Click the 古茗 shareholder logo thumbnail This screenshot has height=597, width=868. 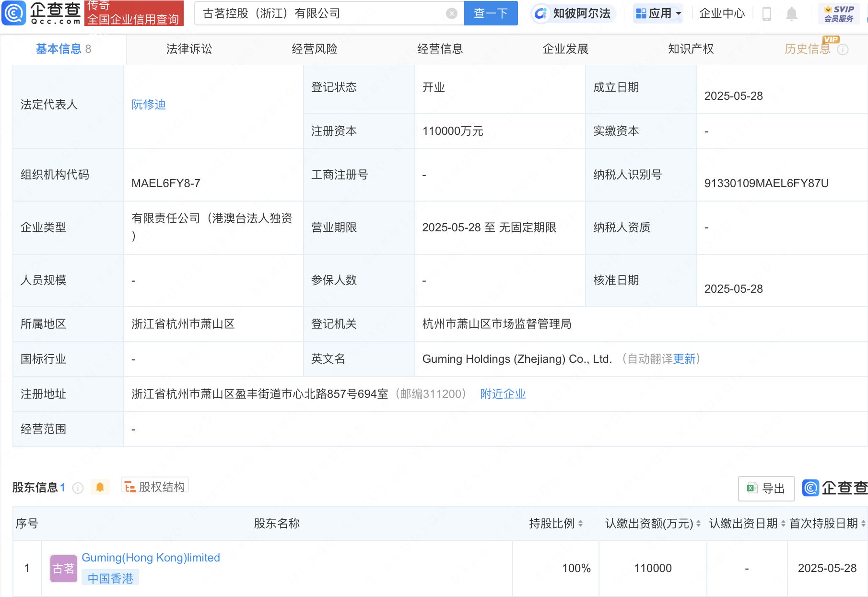pos(63,569)
